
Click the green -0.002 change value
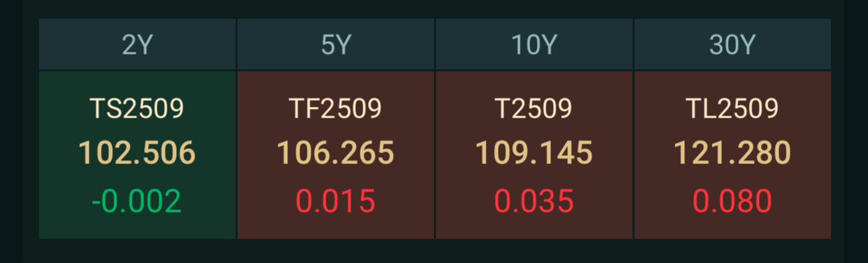(x=137, y=202)
